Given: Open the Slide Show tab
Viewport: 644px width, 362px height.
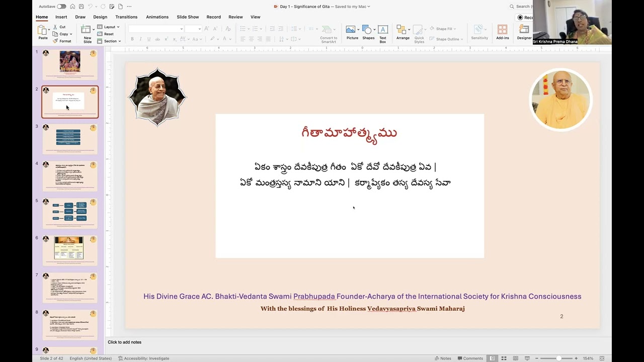Looking at the screenshot, I should click(188, 17).
